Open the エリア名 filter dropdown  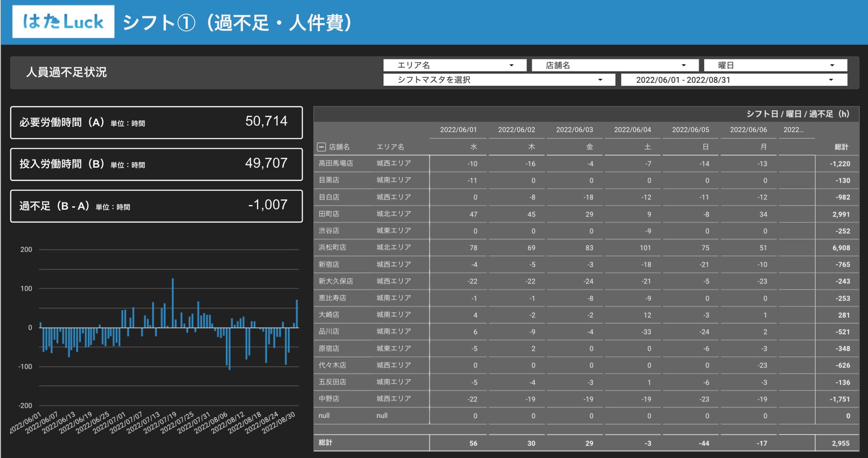[454, 65]
